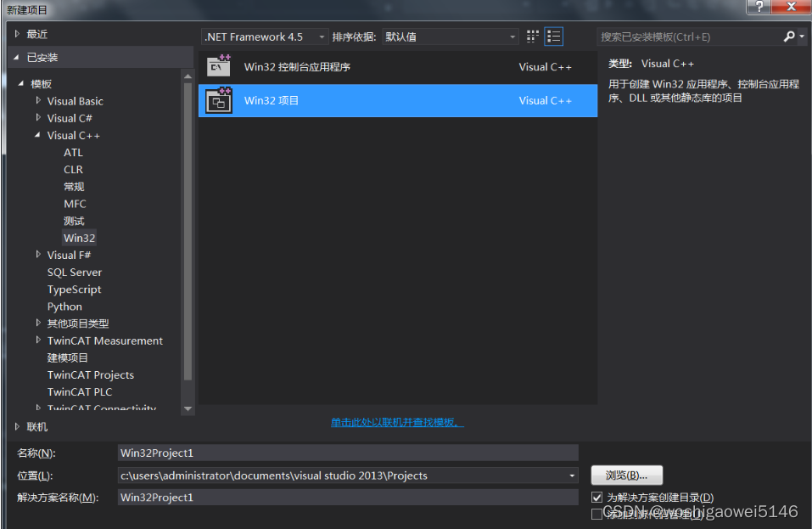Screen dimensions: 812x529
Task: Select the 常规 template category
Action: coord(74,187)
